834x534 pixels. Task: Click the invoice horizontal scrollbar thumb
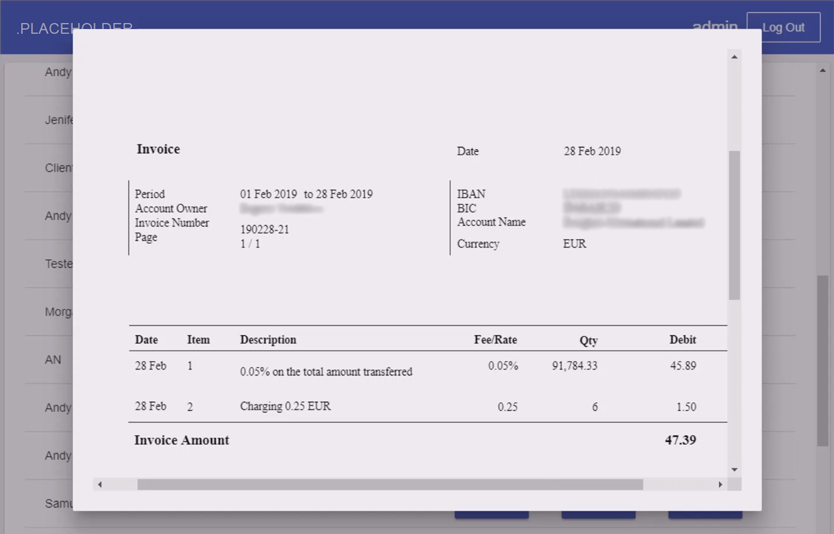coord(390,484)
